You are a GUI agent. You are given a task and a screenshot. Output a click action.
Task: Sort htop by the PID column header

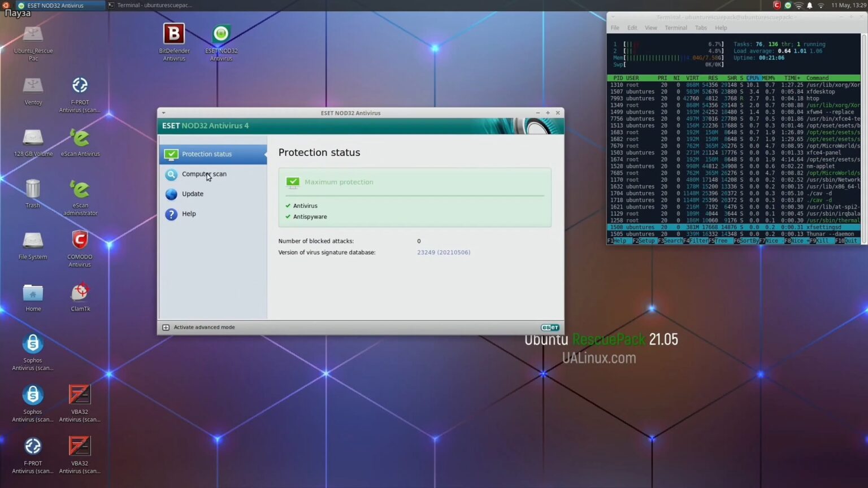pos(618,78)
